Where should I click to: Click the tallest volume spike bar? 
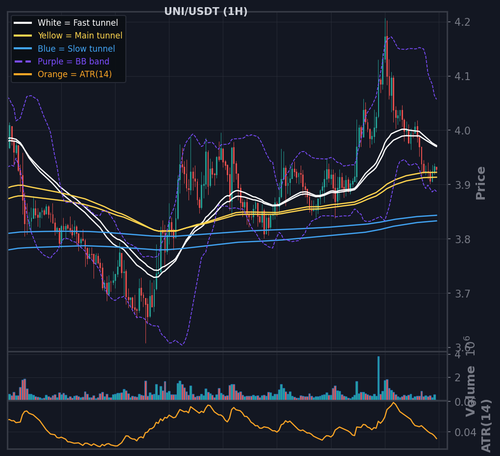click(378, 378)
